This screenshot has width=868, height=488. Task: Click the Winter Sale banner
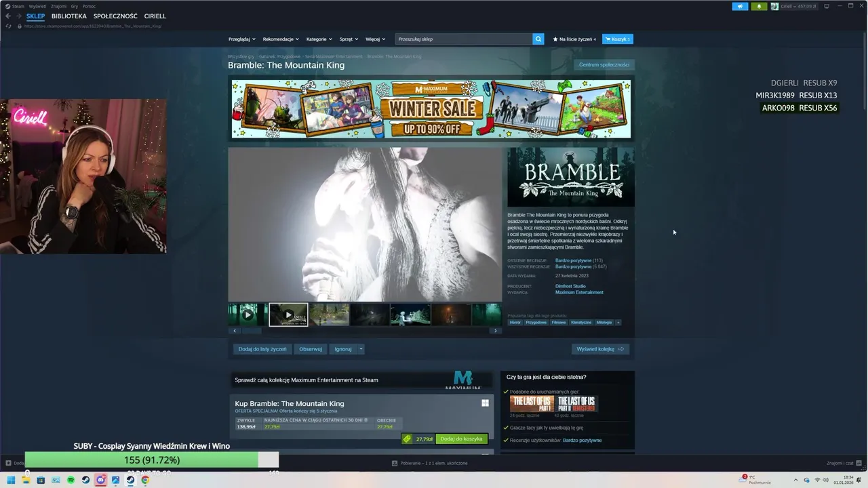coord(431,109)
